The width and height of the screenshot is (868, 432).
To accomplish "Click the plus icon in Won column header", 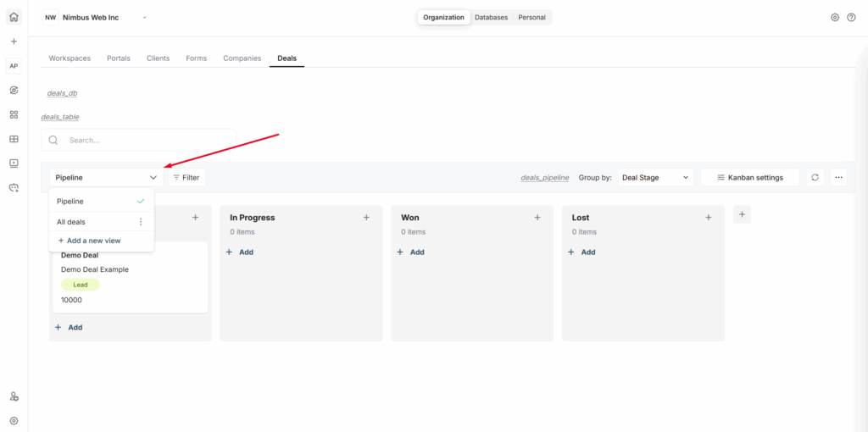I will point(537,218).
